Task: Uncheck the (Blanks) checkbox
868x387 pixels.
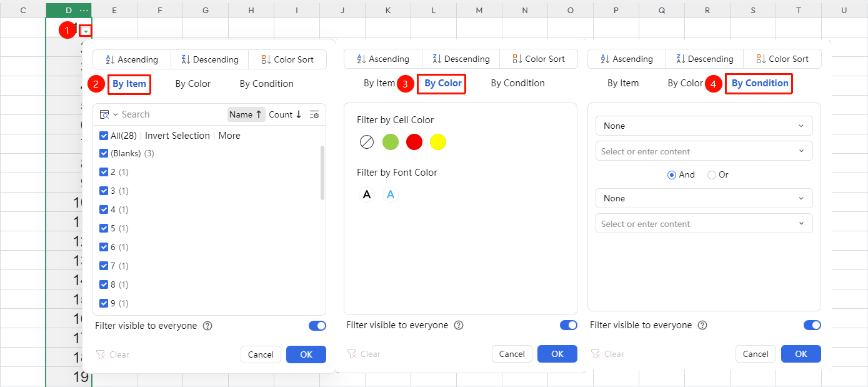Action: (104, 153)
